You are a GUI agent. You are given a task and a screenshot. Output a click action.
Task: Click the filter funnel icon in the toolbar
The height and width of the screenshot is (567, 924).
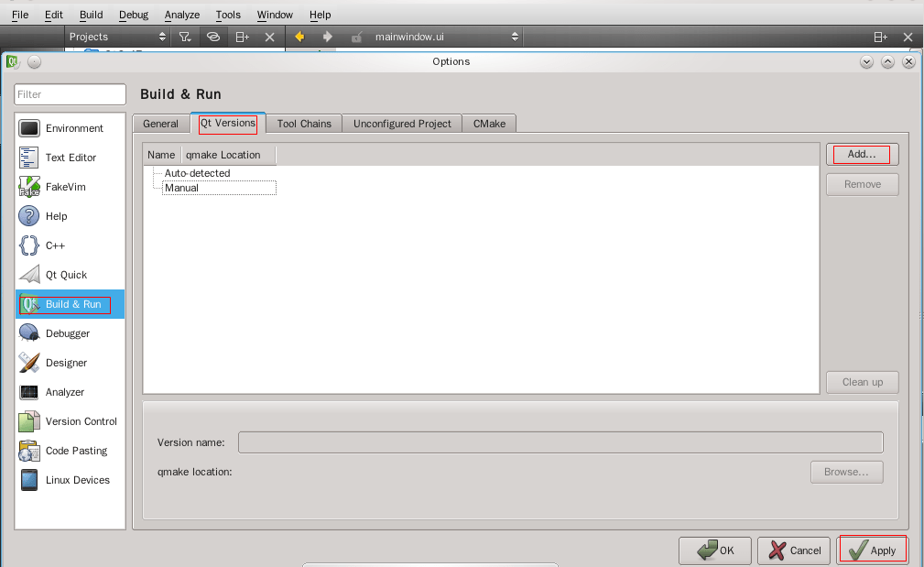(184, 37)
